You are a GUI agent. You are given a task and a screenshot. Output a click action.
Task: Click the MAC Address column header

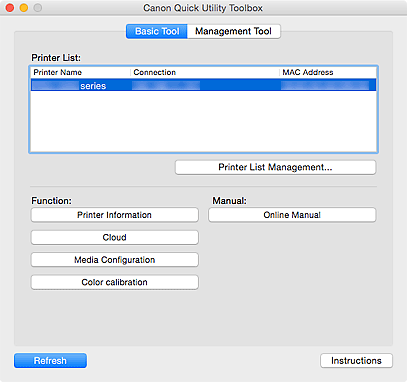(328, 72)
